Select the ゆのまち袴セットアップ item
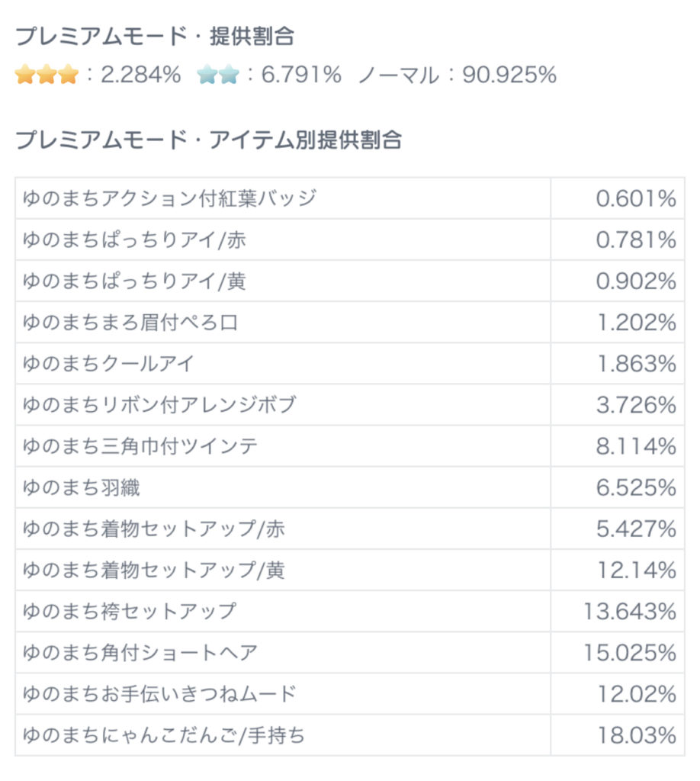The width and height of the screenshot is (700, 781). pos(130,611)
